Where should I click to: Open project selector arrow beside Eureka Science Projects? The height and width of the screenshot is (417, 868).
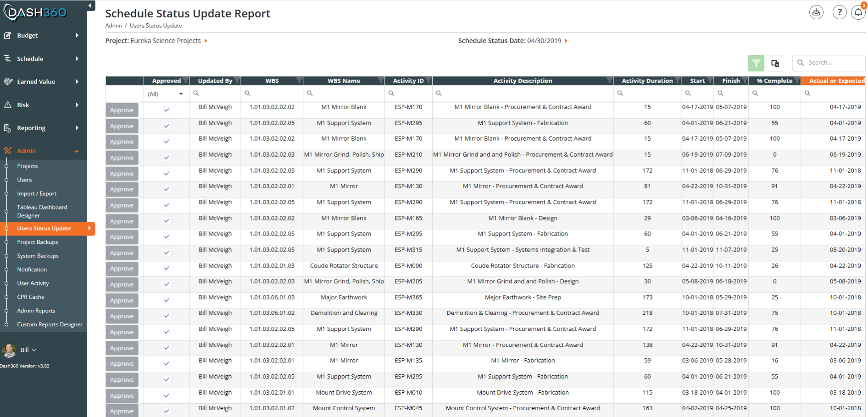pos(206,41)
